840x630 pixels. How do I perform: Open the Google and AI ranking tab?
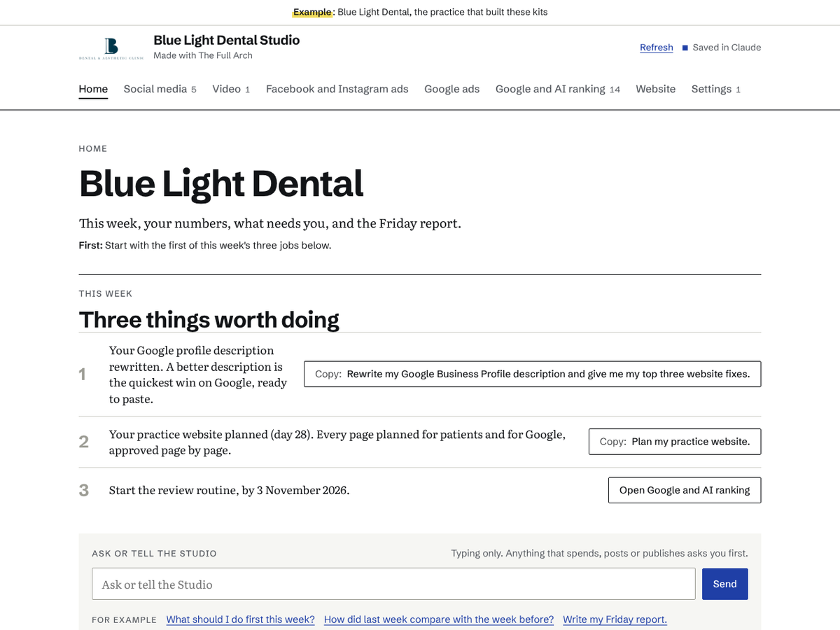click(558, 89)
